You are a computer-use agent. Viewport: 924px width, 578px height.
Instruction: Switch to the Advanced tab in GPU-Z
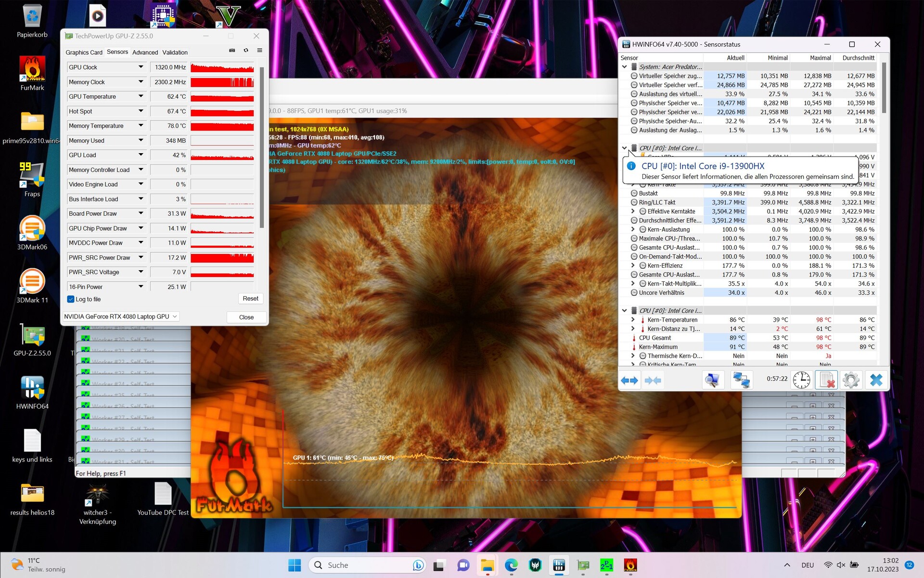tap(145, 53)
